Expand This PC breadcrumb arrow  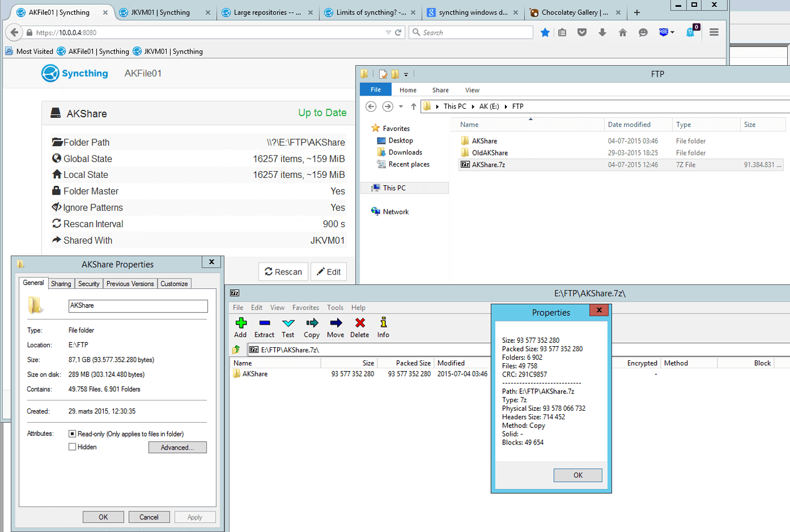pyautogui.click(x=473, y=106)
